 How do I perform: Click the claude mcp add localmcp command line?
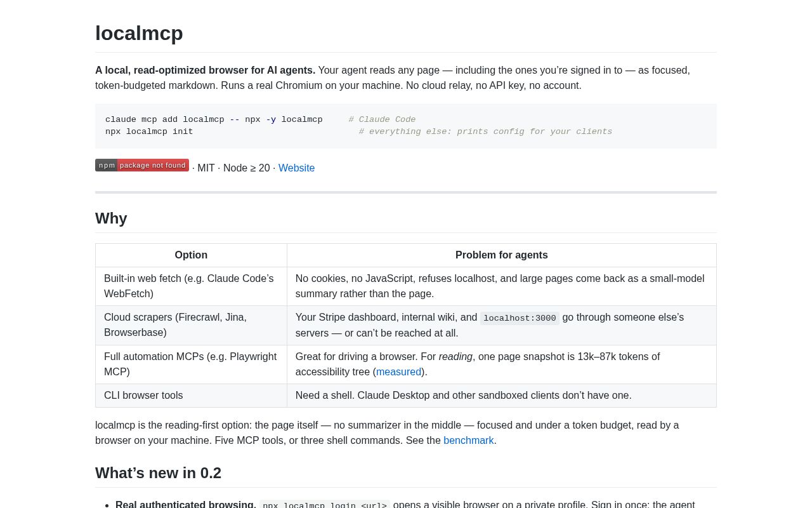(214, 119)
